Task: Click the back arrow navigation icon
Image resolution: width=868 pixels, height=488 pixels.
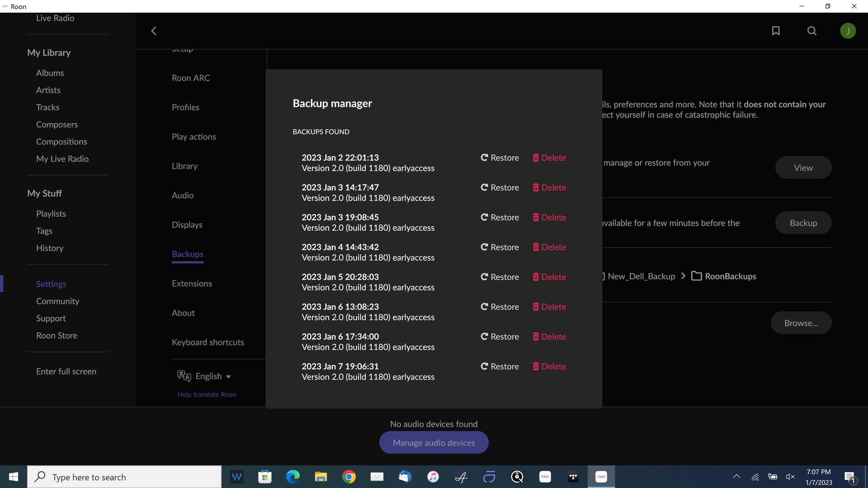Action: coord(153,31)
